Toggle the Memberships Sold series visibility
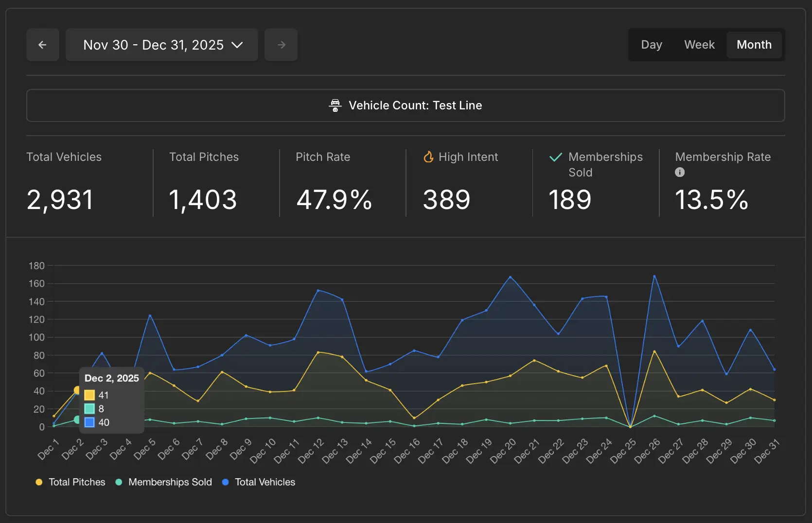812x523 pixels. (x=164, y=482)
